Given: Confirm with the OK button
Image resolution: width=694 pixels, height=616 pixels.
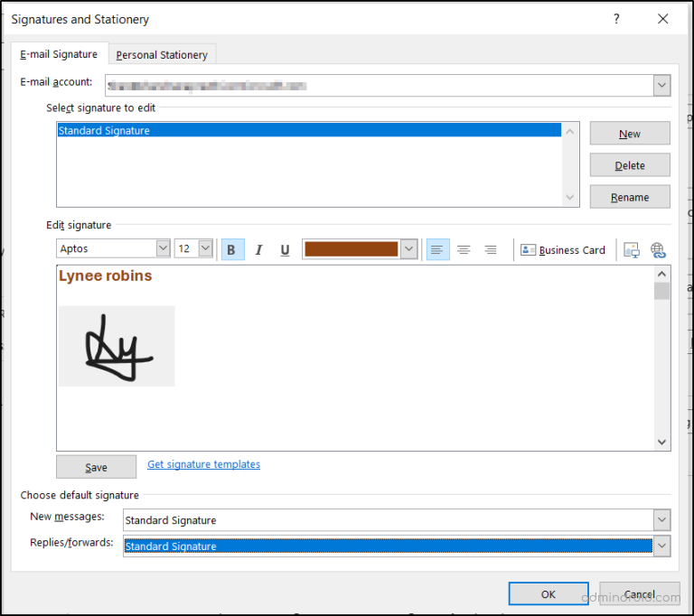Looking at the screenshot, I should click(x=549, y=594).
